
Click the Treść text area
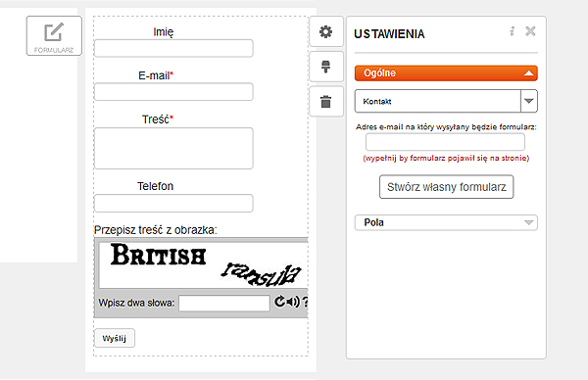tap(173, 149)
